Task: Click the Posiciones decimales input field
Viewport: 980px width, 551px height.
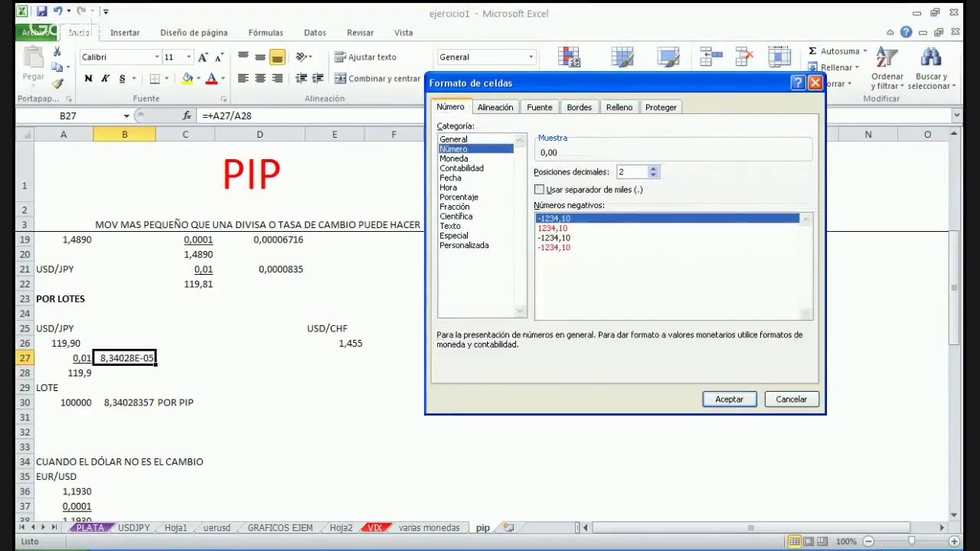Action: [632, 172]
